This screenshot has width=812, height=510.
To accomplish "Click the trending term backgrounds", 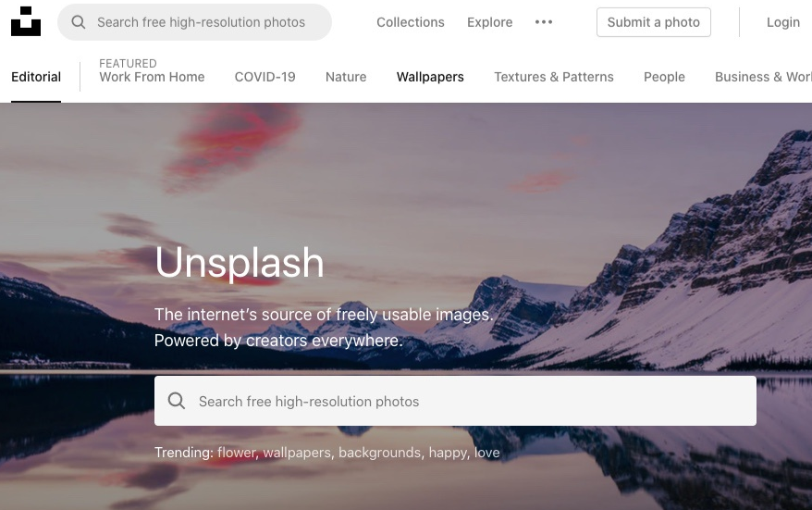I will click(x=380, y=453).
